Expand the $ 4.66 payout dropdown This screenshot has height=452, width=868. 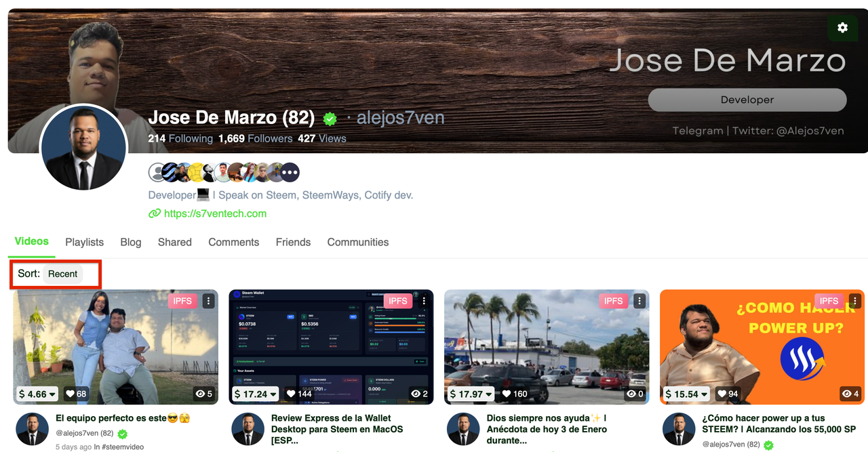(37, 394)
